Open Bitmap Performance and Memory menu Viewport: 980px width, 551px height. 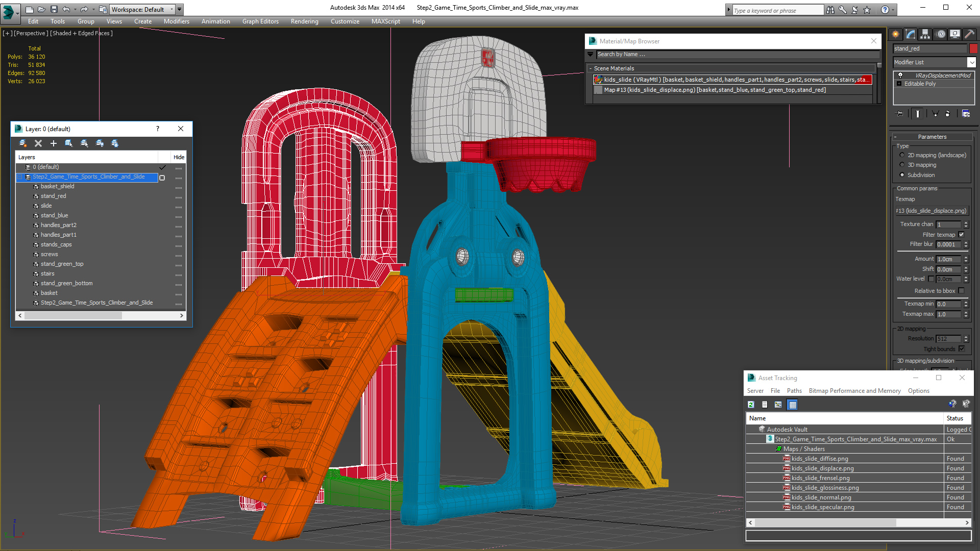point(854,391)
